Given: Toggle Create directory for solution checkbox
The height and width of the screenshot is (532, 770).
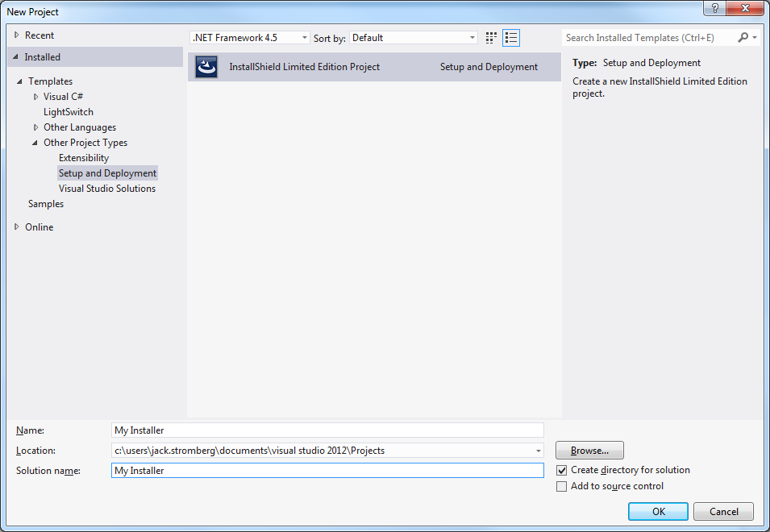Looking at the screenshot, I should click(x=562, y=470).
